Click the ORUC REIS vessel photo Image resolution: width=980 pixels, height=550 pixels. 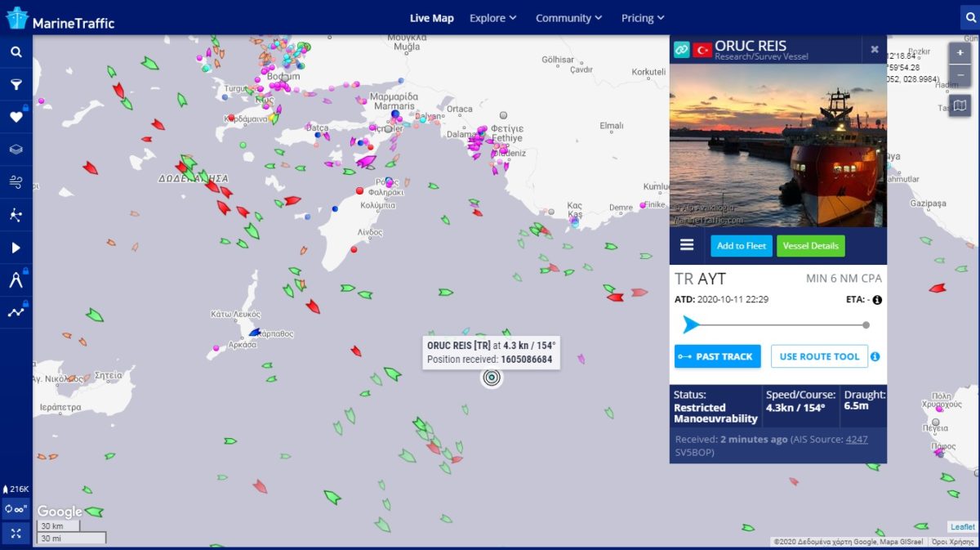coord(777,145)
